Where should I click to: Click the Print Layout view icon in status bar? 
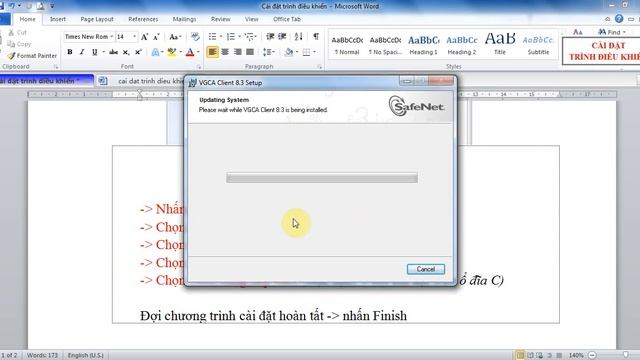point(520,355)
